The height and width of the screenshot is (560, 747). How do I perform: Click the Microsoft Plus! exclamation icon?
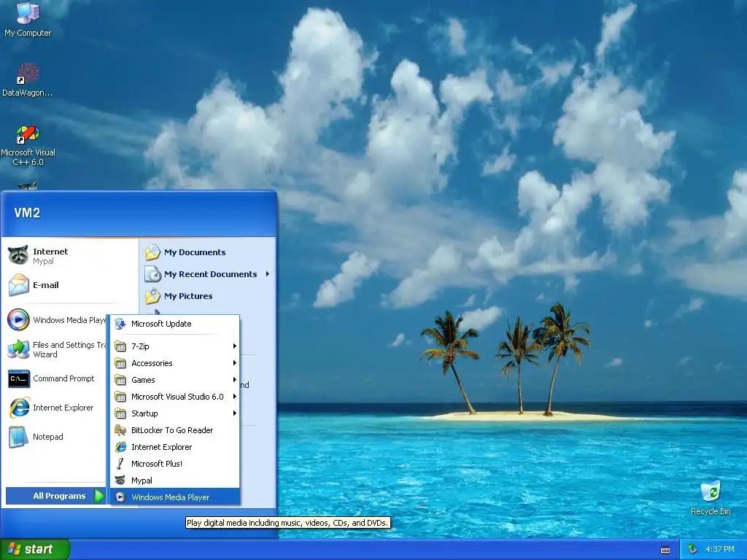coord(120,463)
